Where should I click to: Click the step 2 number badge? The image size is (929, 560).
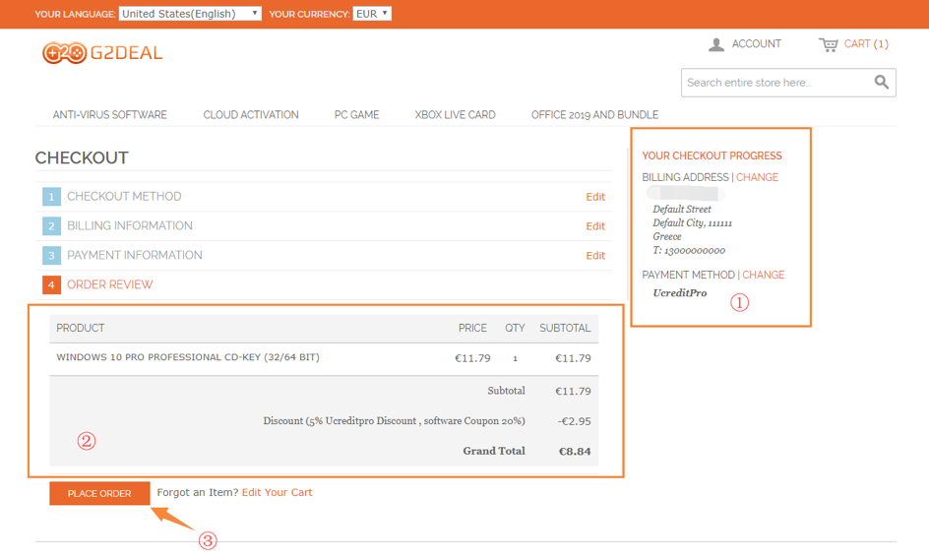coord(51,225)
